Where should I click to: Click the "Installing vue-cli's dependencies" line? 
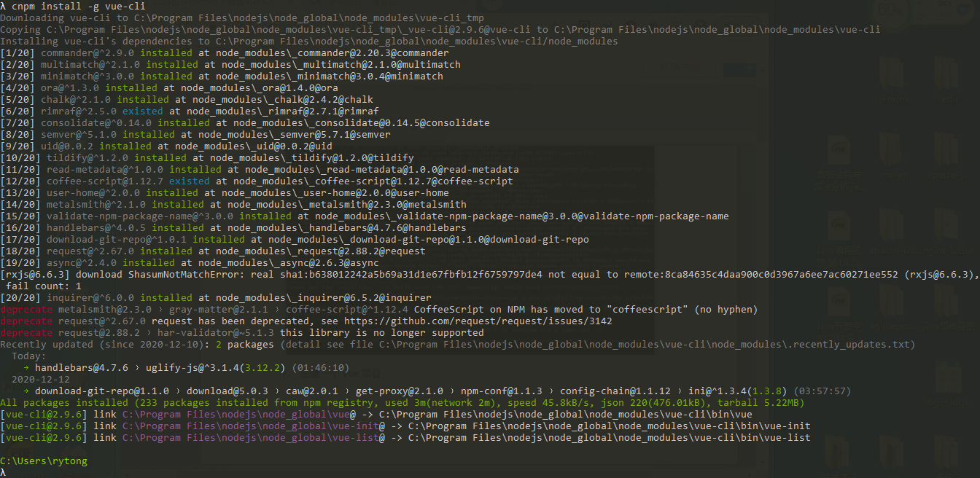point(309,41)
